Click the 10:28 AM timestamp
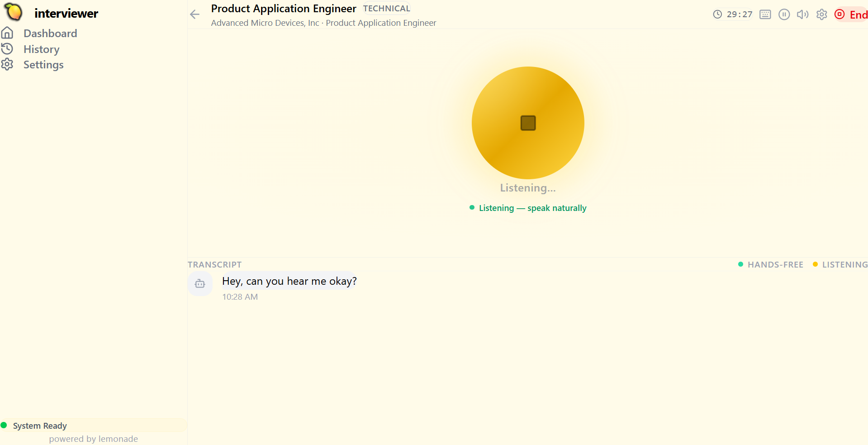 240,297
